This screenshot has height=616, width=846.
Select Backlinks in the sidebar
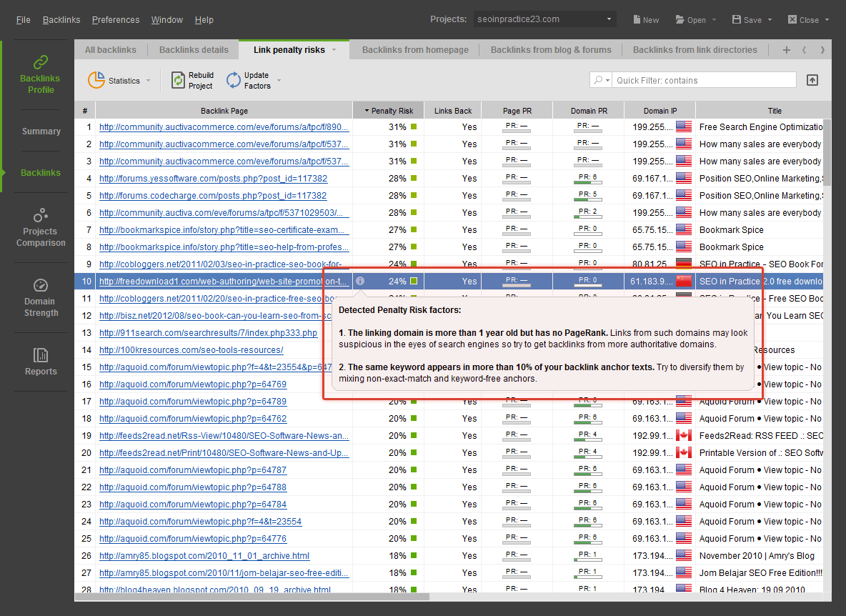point(41,173)
